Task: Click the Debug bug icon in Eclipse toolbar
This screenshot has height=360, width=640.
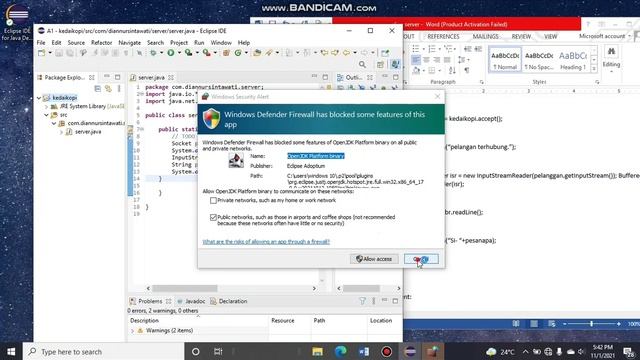Action: pos(153,53)
